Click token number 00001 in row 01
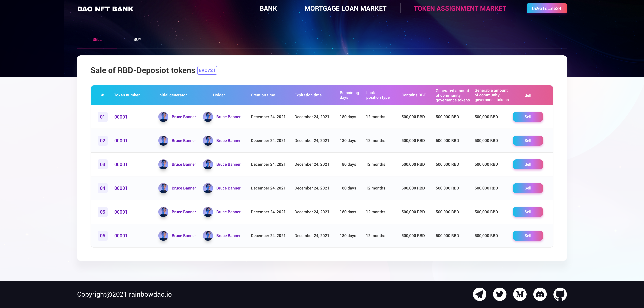The height and width of the screenshot is (308, 644). pos(121,117)
